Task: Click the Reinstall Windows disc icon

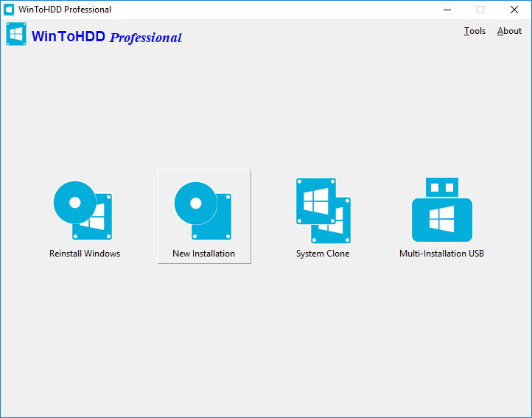Action: click(83, 210)
